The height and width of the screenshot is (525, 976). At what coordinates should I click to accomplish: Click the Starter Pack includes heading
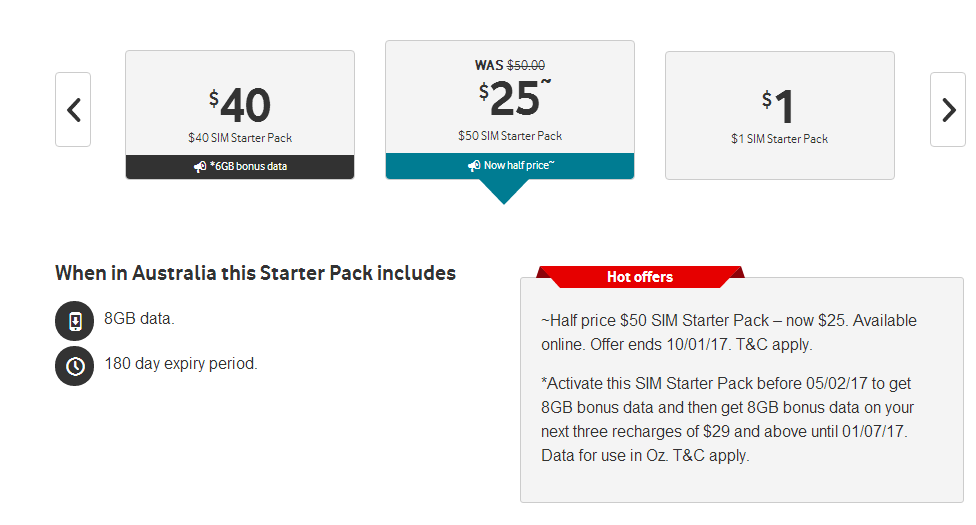[x=255, y=273]
